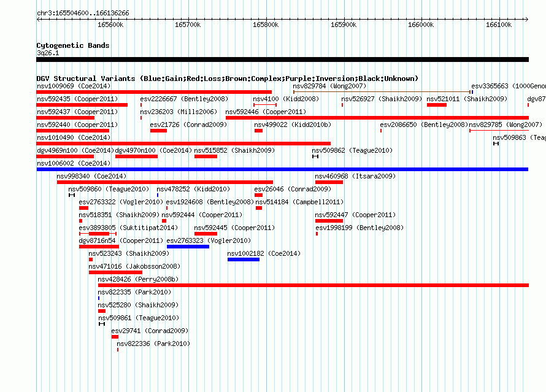Click nsv521011 (Shaikh2009) label

tap(467, 99)
